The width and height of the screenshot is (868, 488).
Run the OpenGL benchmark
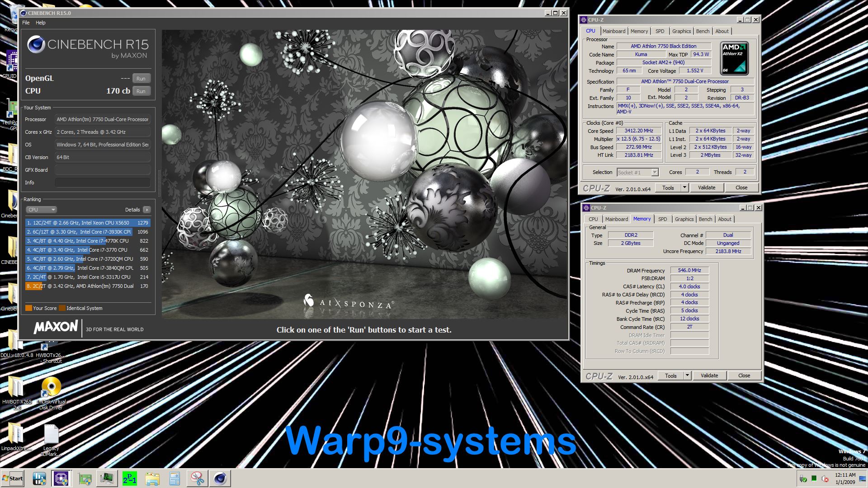tap(141, 79)
